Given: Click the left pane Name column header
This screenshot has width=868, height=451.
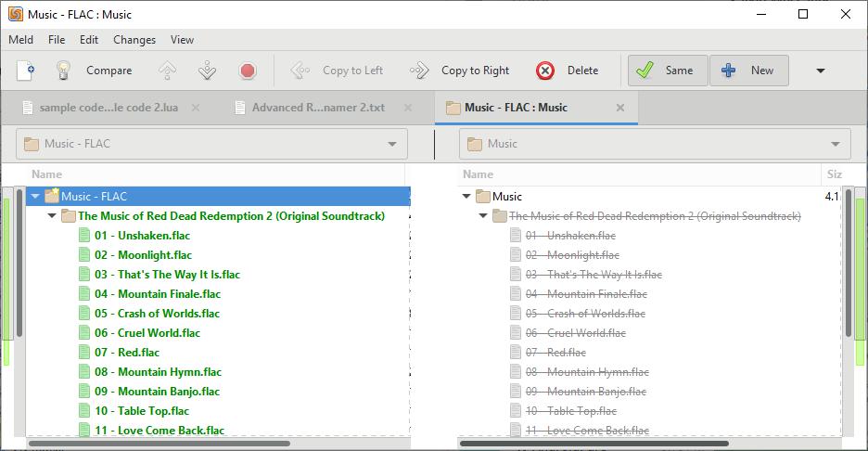Looking at the screenshot, I should [46, 174].
